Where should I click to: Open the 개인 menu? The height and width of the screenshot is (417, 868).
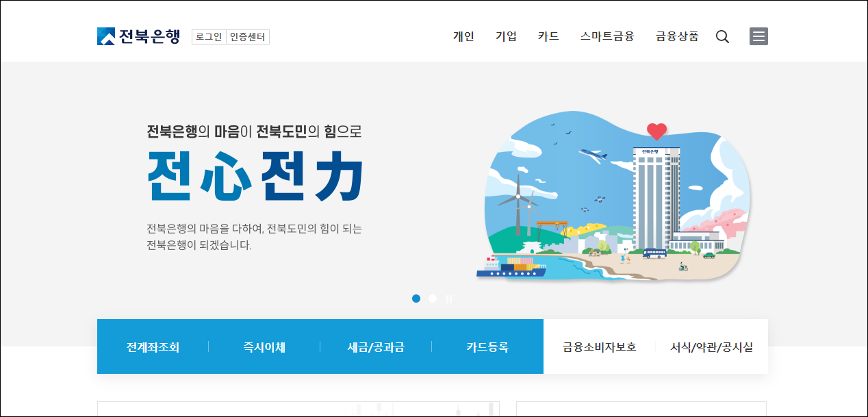(x=463, y=36)
